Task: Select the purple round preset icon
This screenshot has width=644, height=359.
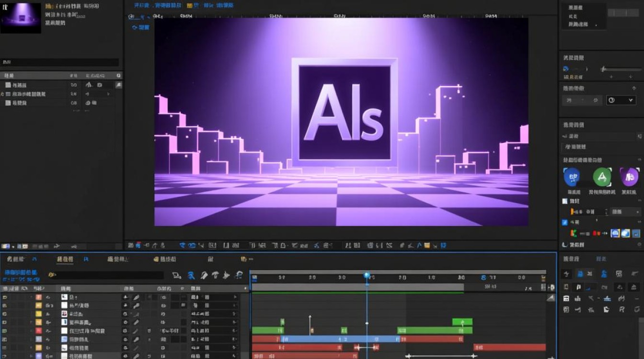Action: click(x=629, y=177)
